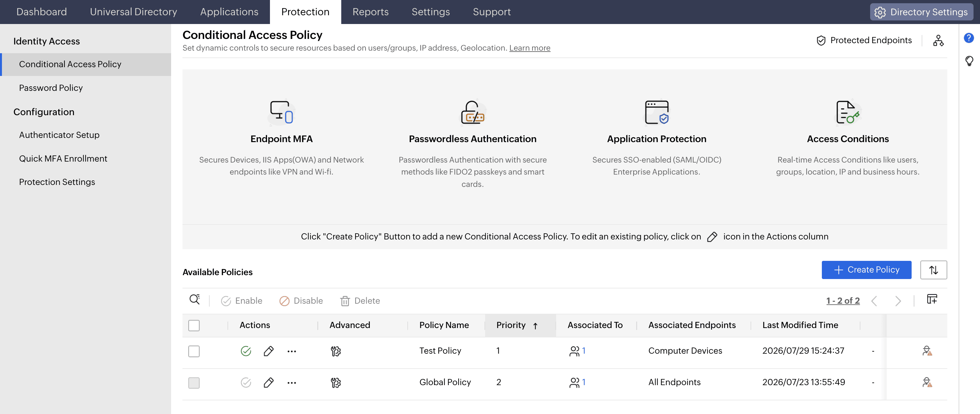
Task: Open Authenticator Setup page
Action: pyautogui.click(x=59, y=135)
